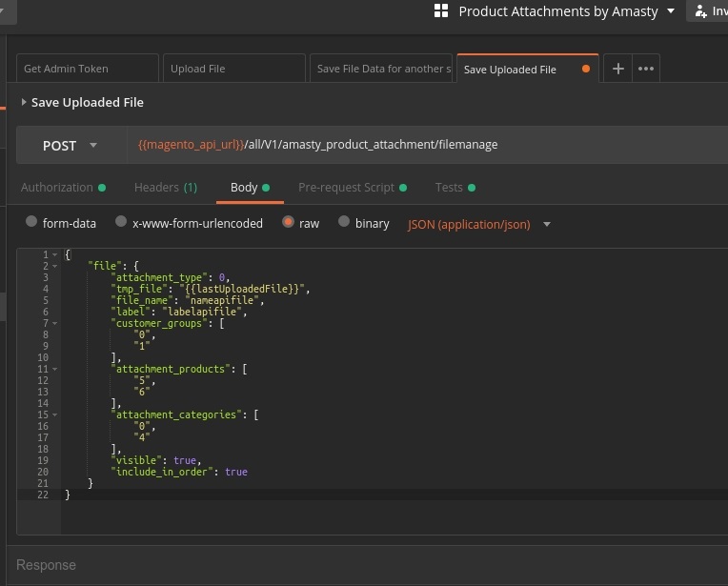The height and width of the screenshot is (586, 728).
Task: Select the form-data radio button
Action: [x=30, y=223]
